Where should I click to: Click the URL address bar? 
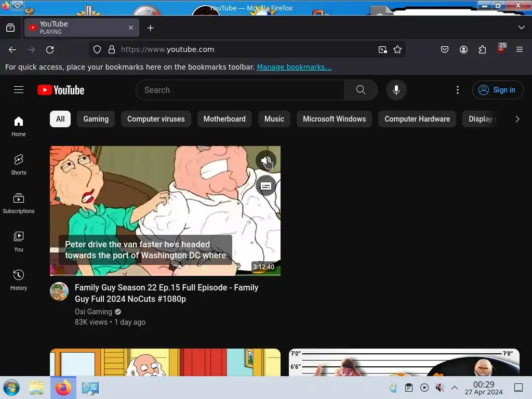tap(248, 49)
